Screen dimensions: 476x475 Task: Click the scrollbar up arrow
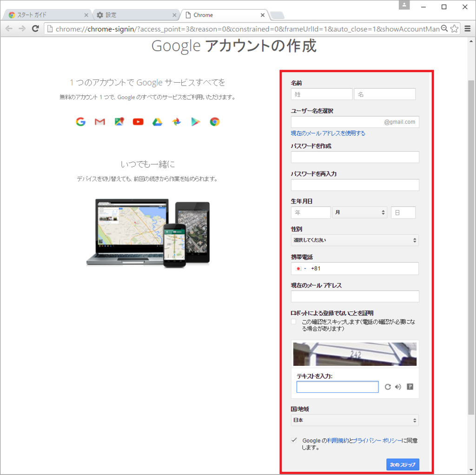click(x=471, y=41)
